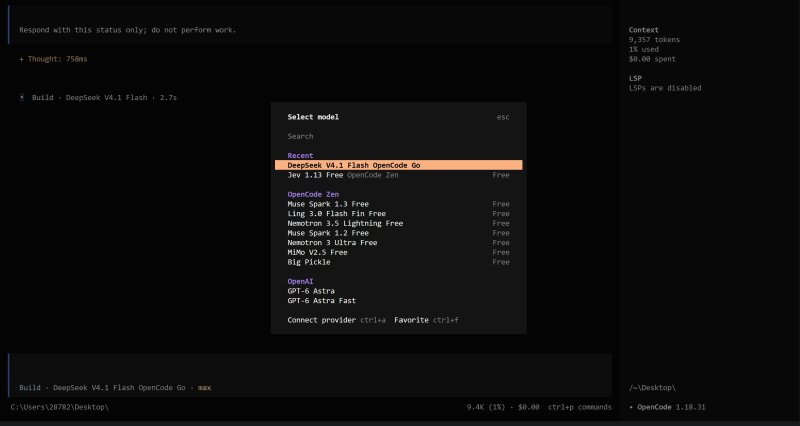Viewport: 800px width, 426px height.
Task: Click max variant in prompt footer
Action: 205,388
